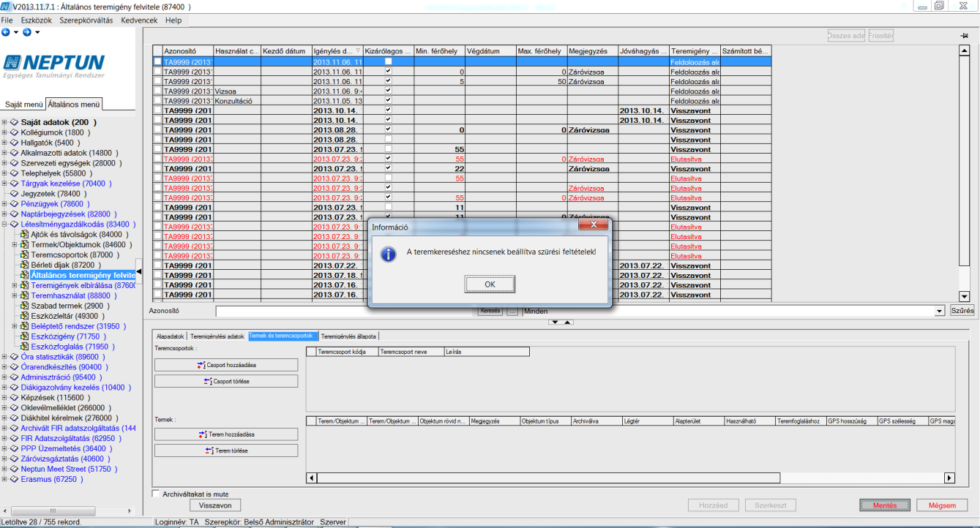Image resolution: width=980 pixels, height=528 pixels.
Task: Click the Eszközleltár tree icon
Action: [x=25, y=316]
